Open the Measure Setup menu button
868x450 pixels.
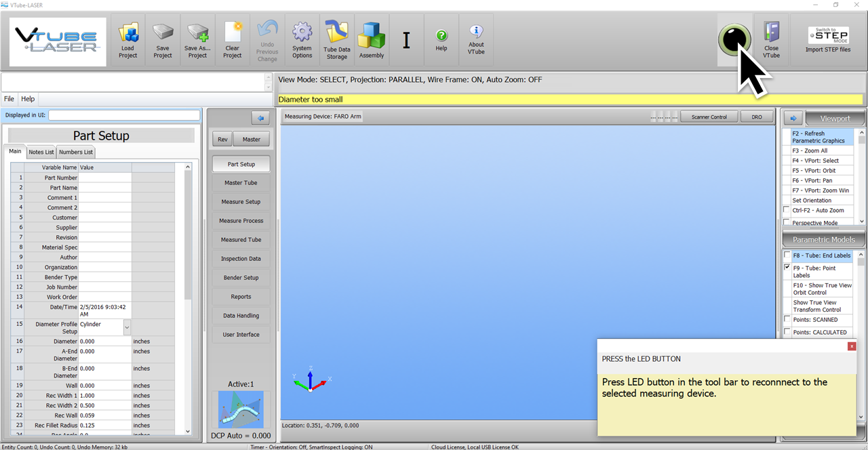click(x=241, y=202)
